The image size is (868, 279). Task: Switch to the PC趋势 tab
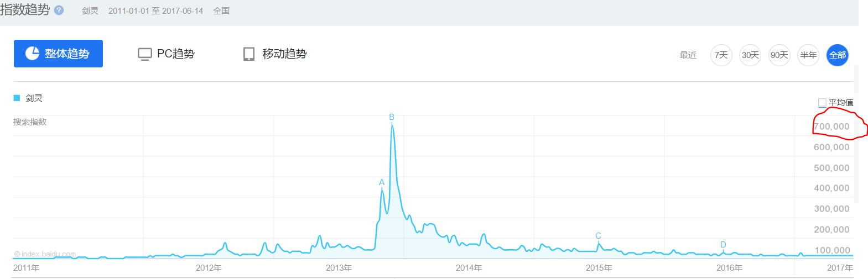point(167,54)
